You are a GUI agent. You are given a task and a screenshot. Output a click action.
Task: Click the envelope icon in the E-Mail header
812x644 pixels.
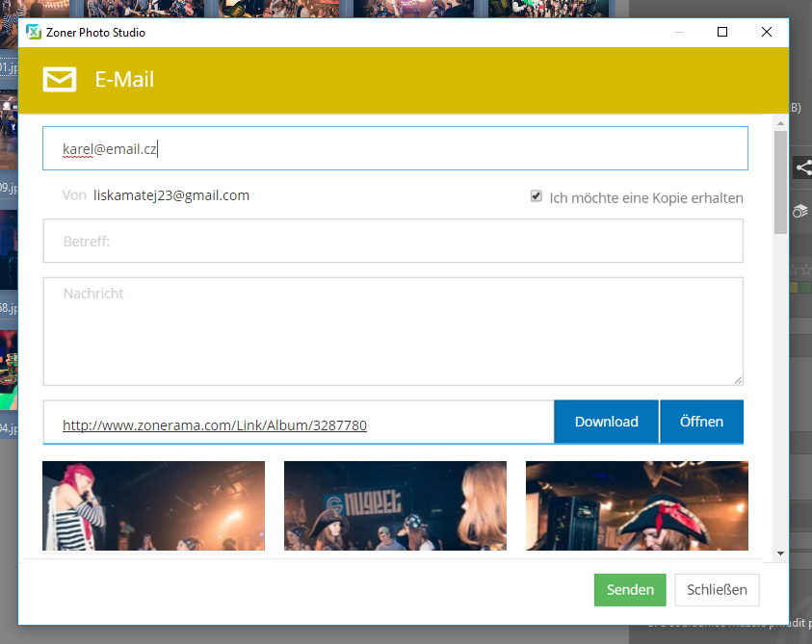pyautogui.click(x=59, y=80)
